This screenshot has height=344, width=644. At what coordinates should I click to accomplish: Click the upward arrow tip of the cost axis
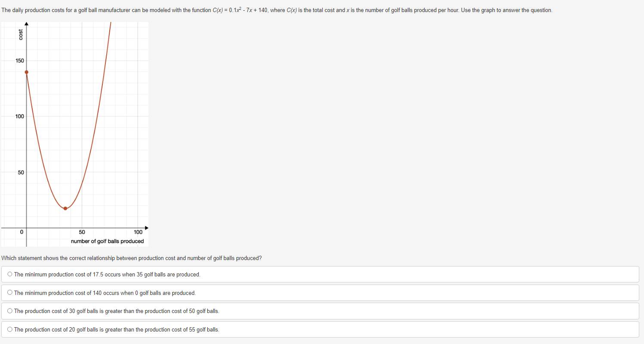coord(27,24)
